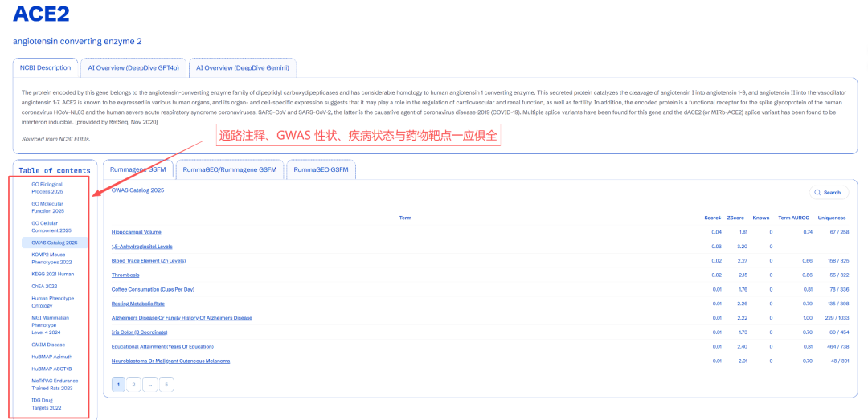
Task: Go to KEGG 2021 Human
Action: 52,274
